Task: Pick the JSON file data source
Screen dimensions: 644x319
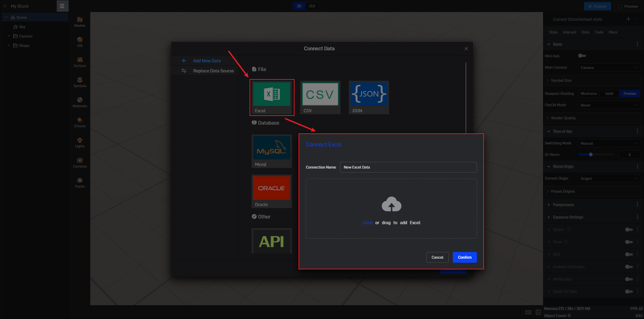Action: click(x=369, y=97)
